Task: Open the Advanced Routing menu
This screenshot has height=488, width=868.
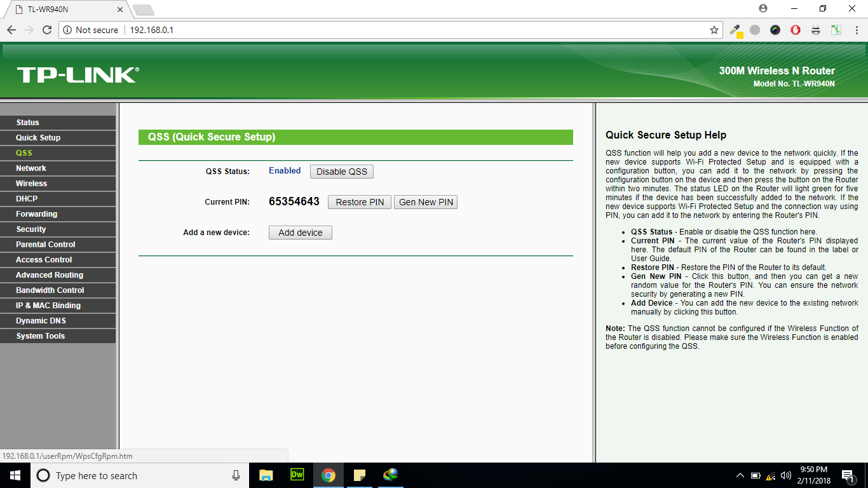Action: (x=58, y=275)
